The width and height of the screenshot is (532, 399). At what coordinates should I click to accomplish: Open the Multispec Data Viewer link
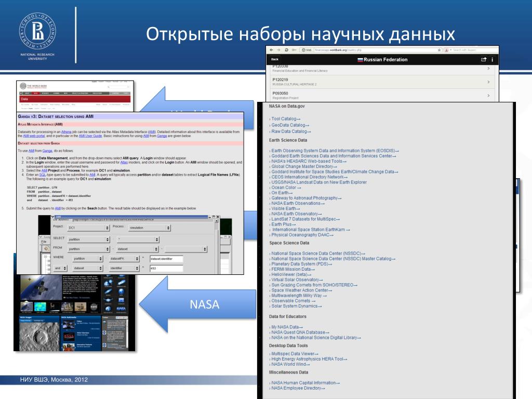pos(294,353)
